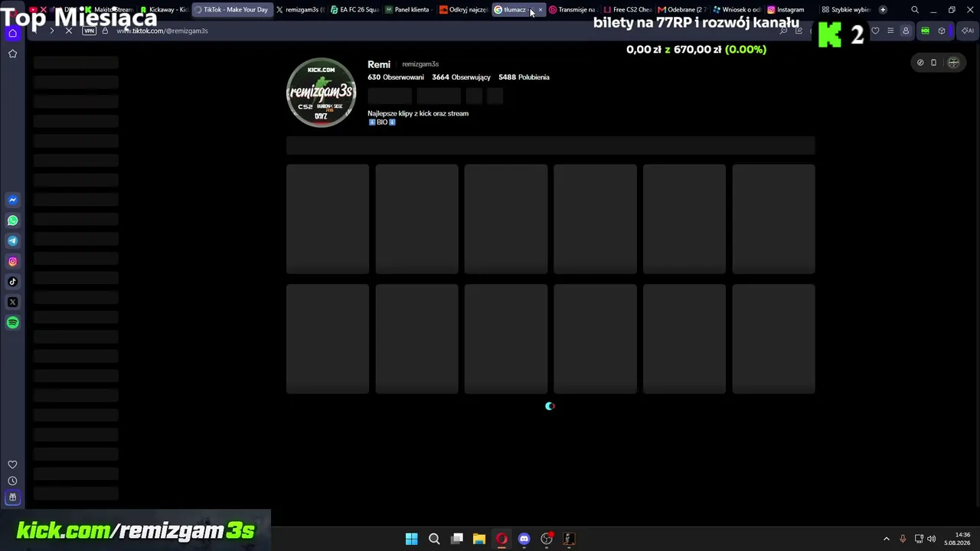Open the bookmarks star in the sidebar

pyautogui.click(x=12, y=54)
